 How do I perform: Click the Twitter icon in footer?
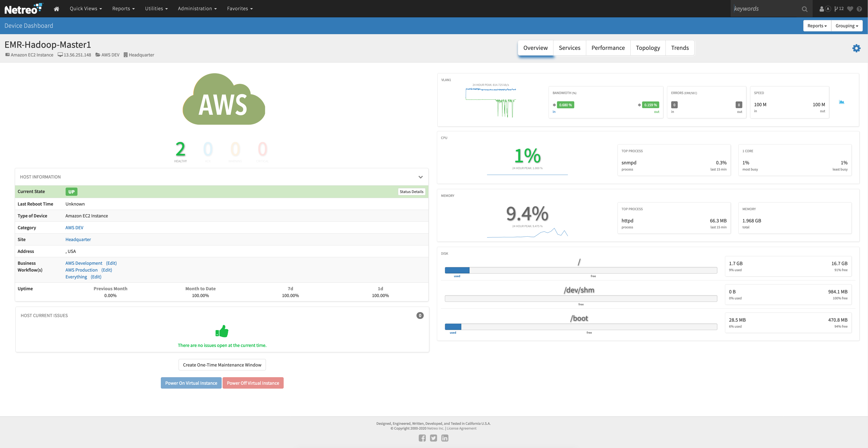433,438
